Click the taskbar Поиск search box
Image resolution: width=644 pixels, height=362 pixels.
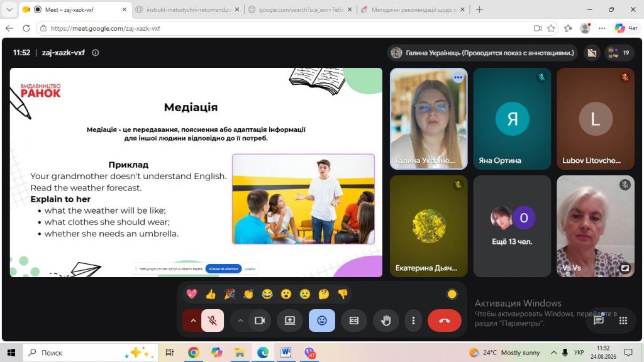(91, 353)
